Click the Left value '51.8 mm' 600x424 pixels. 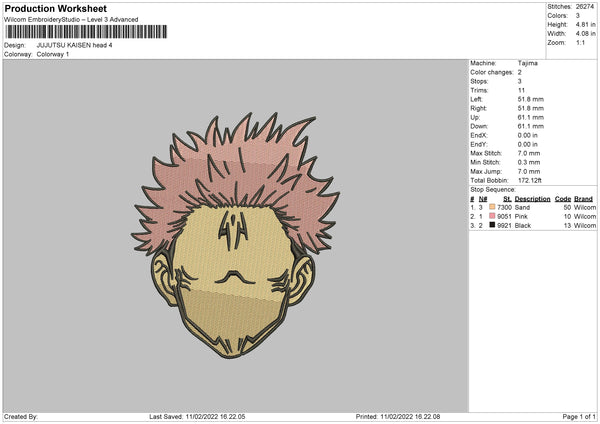[x=531, y=99]
